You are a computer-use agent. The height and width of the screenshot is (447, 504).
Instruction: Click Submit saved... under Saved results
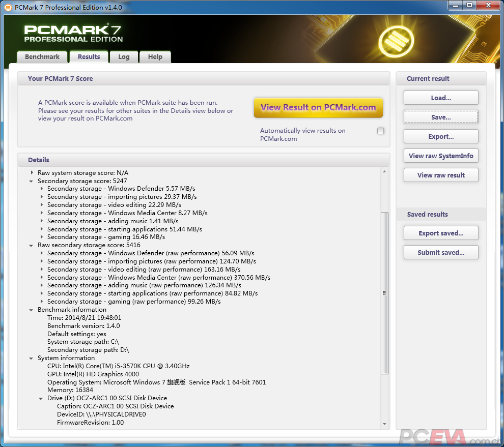441,252
